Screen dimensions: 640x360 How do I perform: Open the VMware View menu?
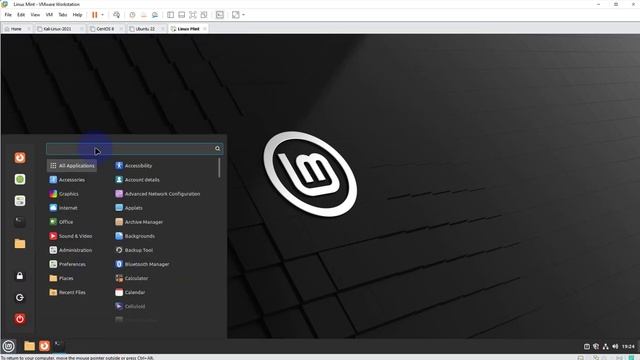coord(35,15)
